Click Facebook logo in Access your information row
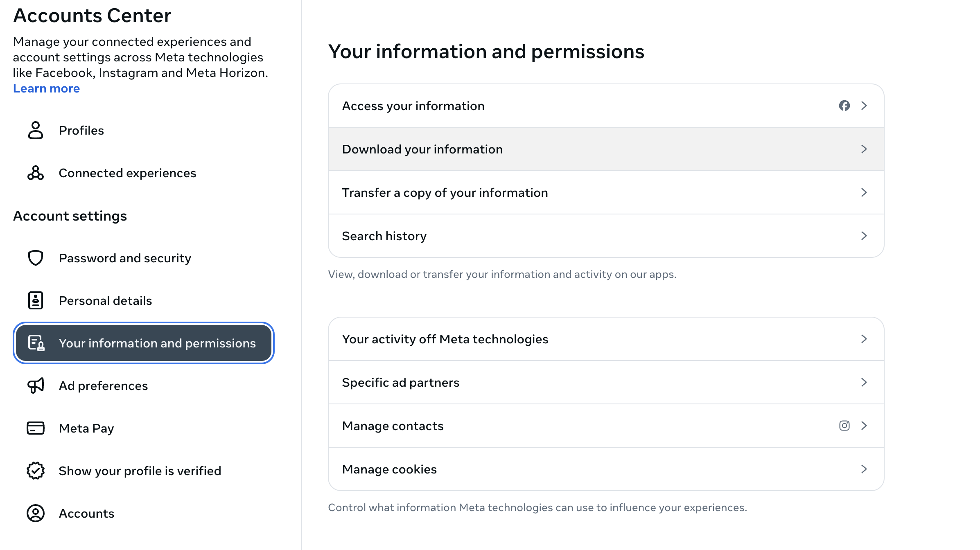Image resolution: width=980 pixels, height=550 pixels. click(844, 106)
